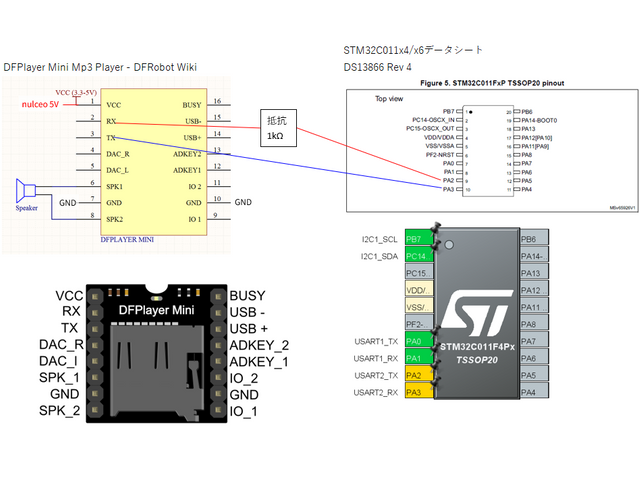Click the pushpin icon on green PA0 pin
Image resolution: width=640 pixels, height=480 pixels.
[x=436, y=331]
